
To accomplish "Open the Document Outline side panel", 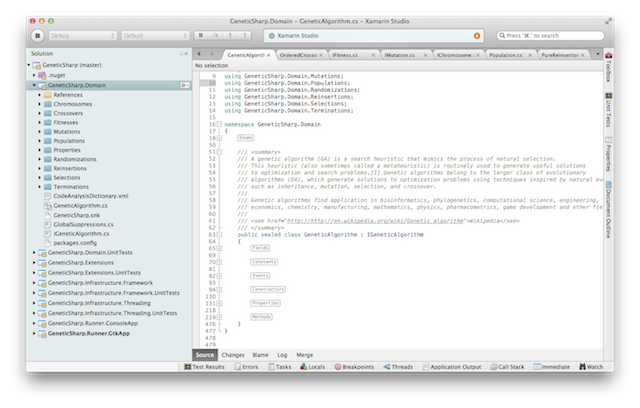I will click(x=608, y=210).
